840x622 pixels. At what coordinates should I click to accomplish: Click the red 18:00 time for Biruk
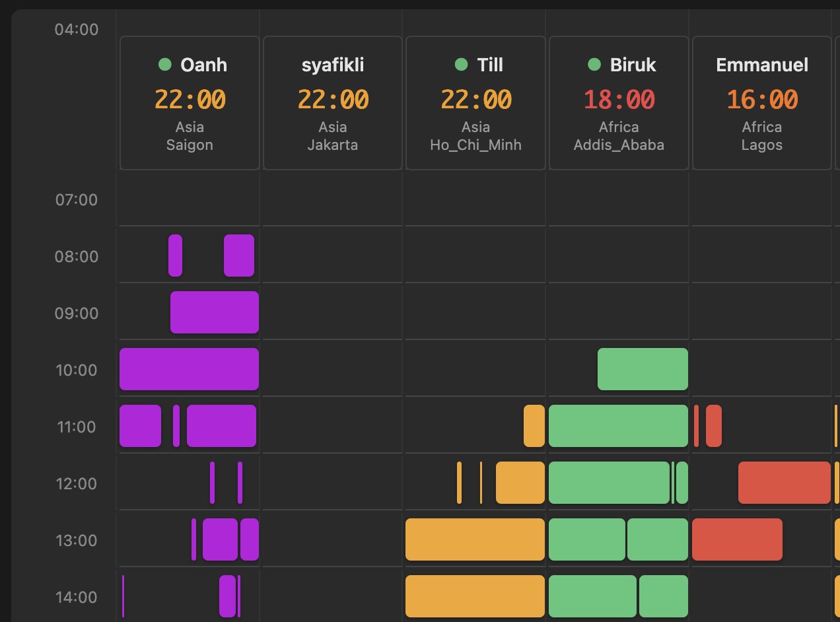point(618,99)
